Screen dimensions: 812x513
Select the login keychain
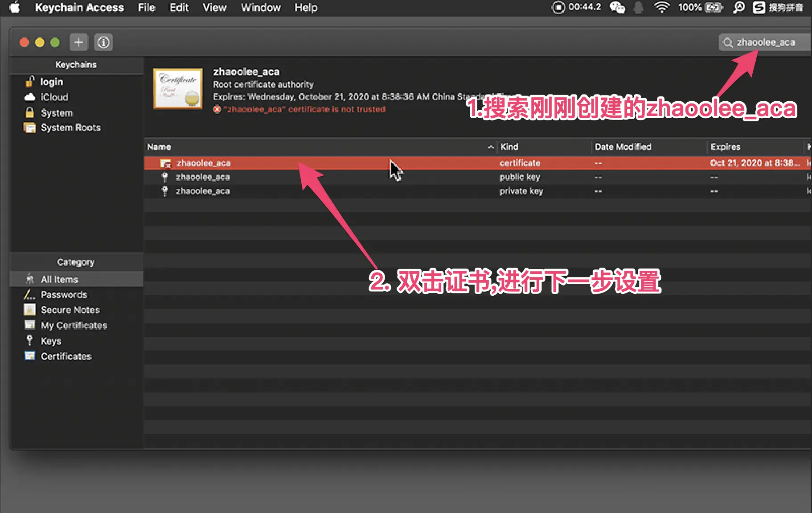coord(52,82)
